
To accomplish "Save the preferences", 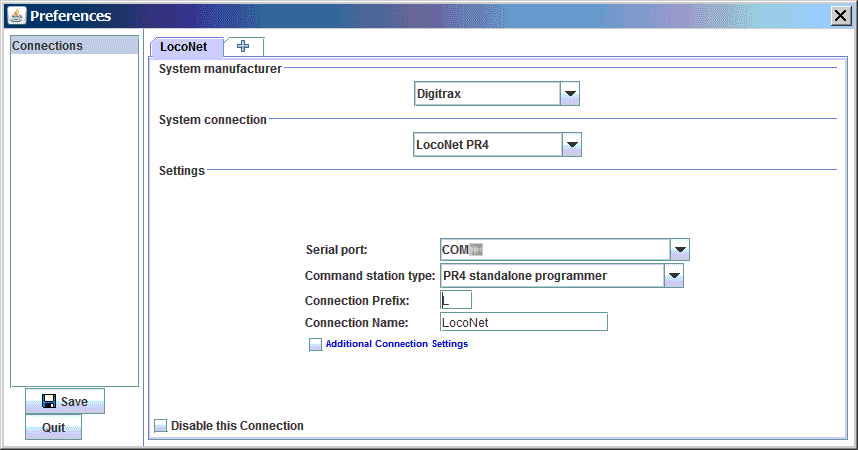I will click(65, 401).
